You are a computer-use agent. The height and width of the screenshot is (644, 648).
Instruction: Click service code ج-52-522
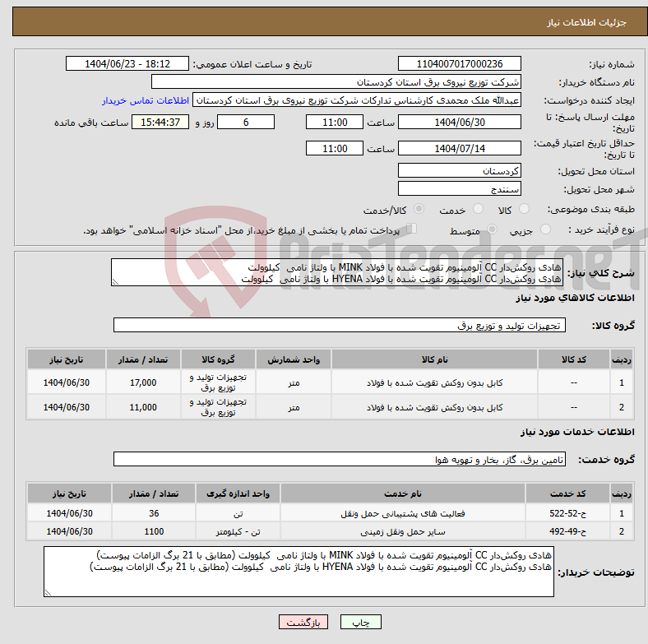(567, 513)
